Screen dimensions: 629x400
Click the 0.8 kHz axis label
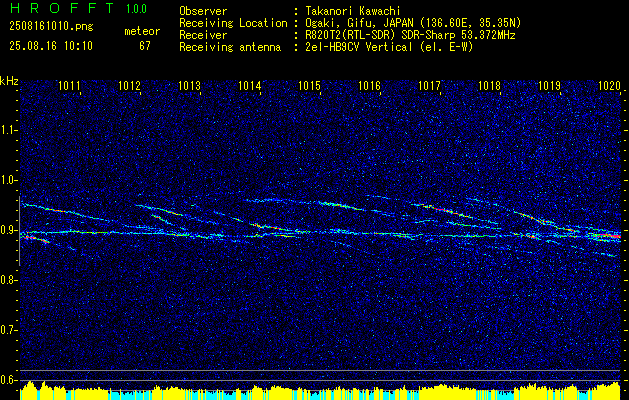9,280
